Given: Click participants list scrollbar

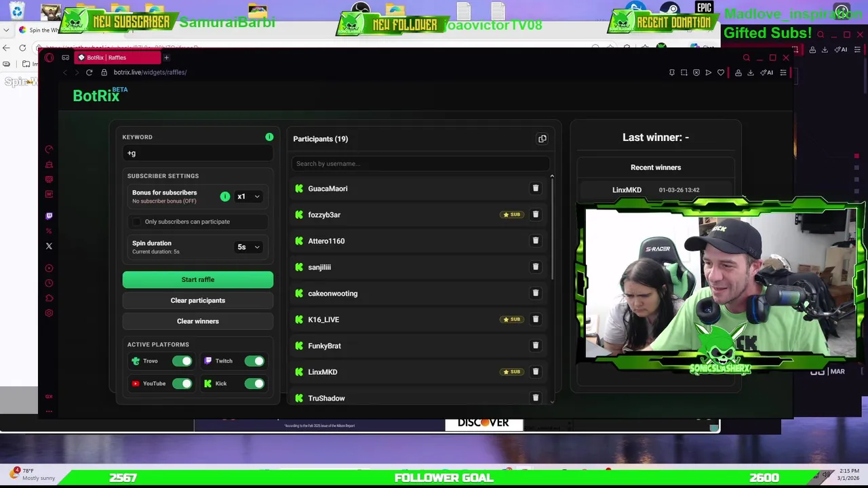Looking at the screenshot, I should [552, 227].
